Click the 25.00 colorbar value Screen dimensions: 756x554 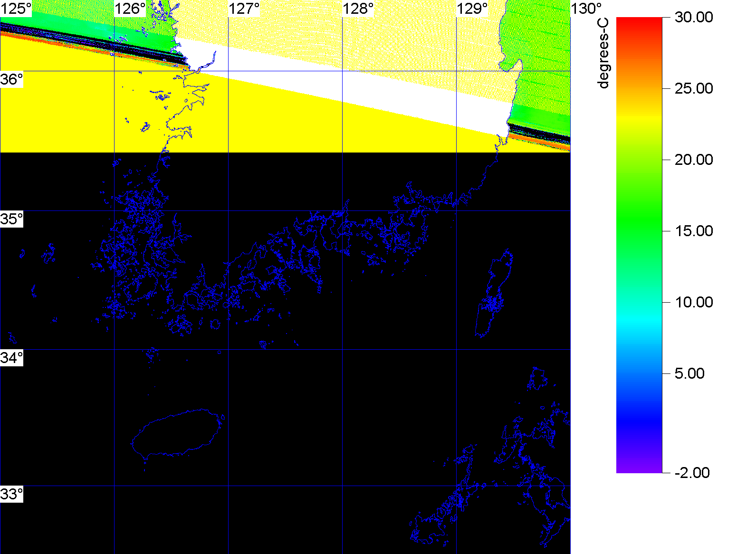pos(694,88)
